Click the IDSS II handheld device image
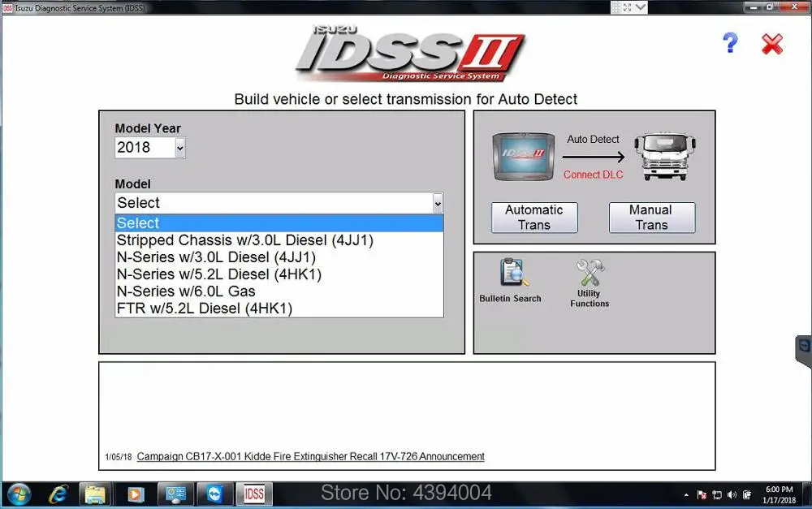Screen dimensions: 812x509 click(524, 157)
